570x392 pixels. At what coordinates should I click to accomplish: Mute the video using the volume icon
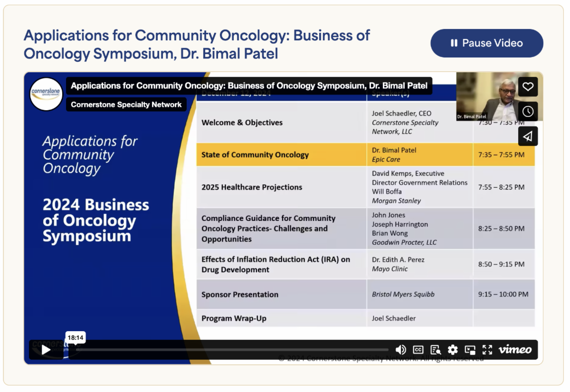400,350
